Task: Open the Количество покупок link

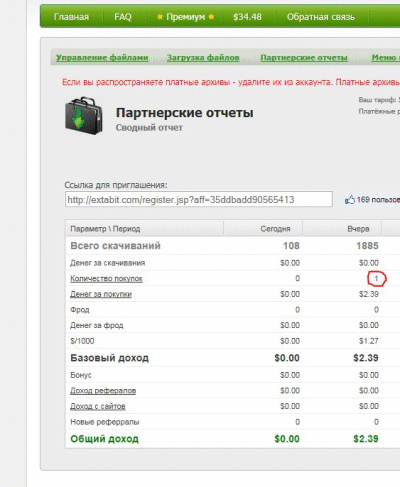Action: (x=106, y=279)
